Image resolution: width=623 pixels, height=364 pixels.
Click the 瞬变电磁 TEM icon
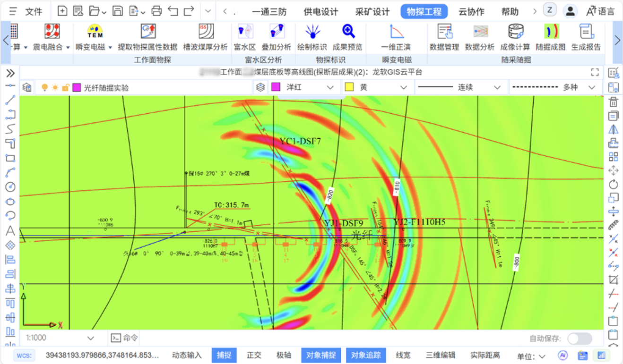[x=95, y=32]
